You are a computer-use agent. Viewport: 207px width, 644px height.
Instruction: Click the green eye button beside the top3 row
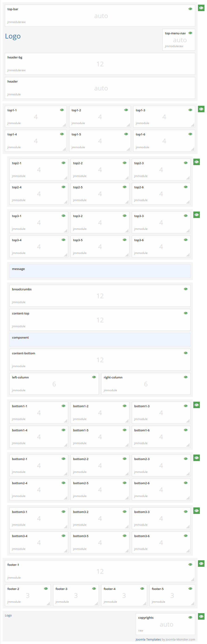point(197,215)
